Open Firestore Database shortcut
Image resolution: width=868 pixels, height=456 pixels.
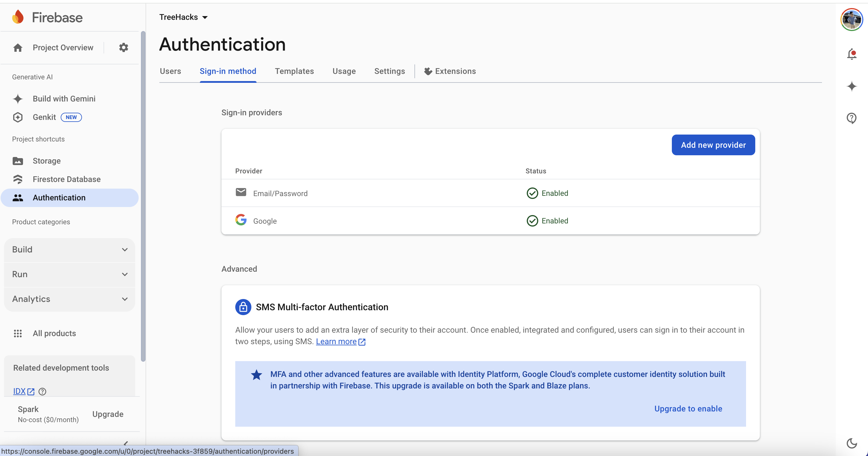(66, 179)
